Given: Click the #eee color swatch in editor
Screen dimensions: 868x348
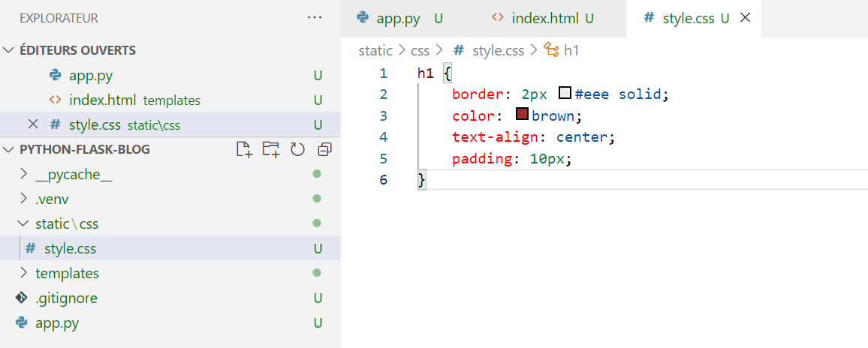Looking at the screenshot, I should (x=565, y=94).
